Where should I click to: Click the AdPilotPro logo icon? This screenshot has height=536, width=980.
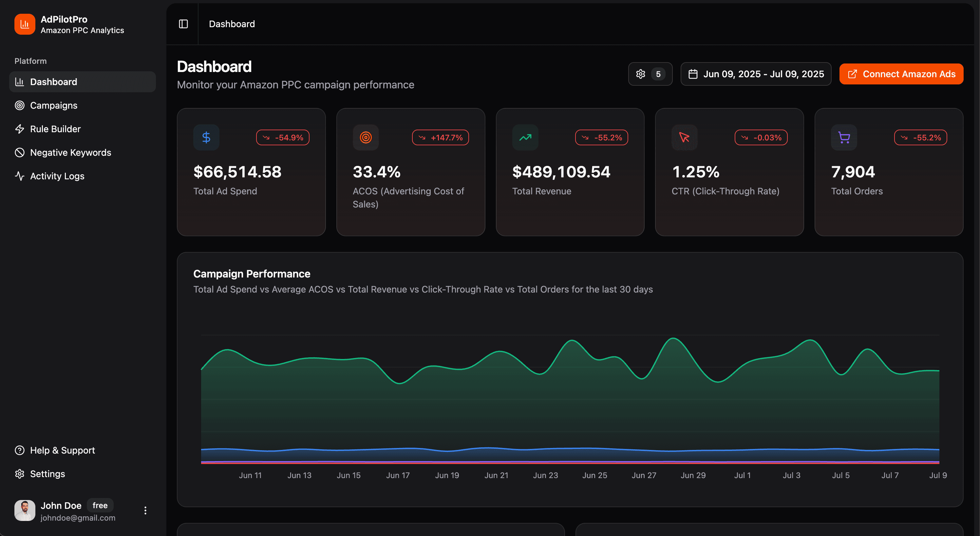coord(24,24)
